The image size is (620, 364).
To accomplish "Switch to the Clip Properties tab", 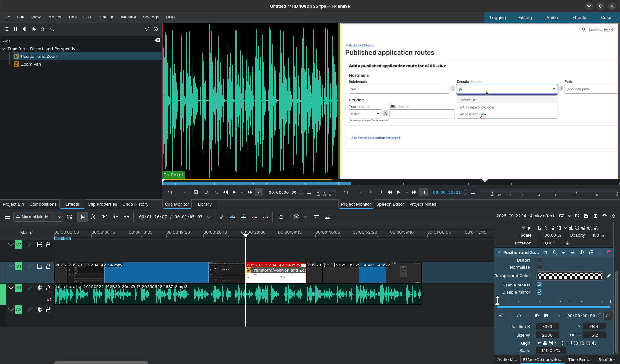I will (102, 204).
